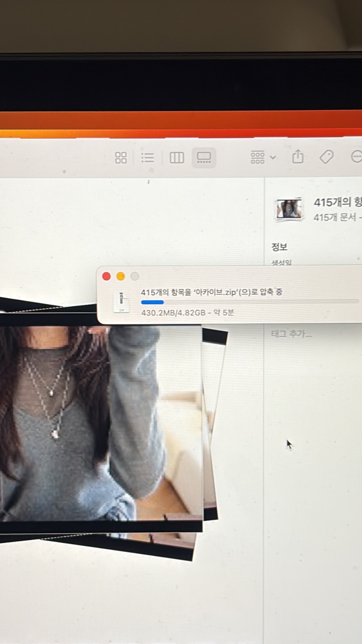Click the '태그 추가...' field

(291, 334)
